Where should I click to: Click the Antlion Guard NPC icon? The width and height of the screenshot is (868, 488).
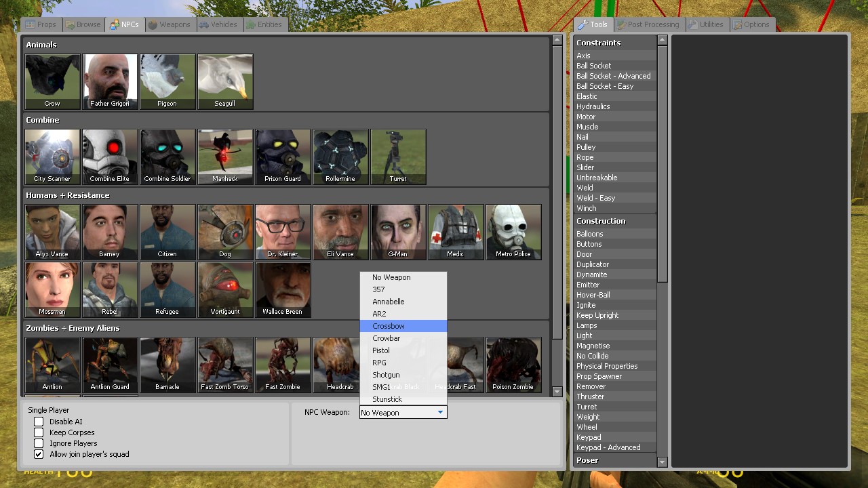pos(110,365)
